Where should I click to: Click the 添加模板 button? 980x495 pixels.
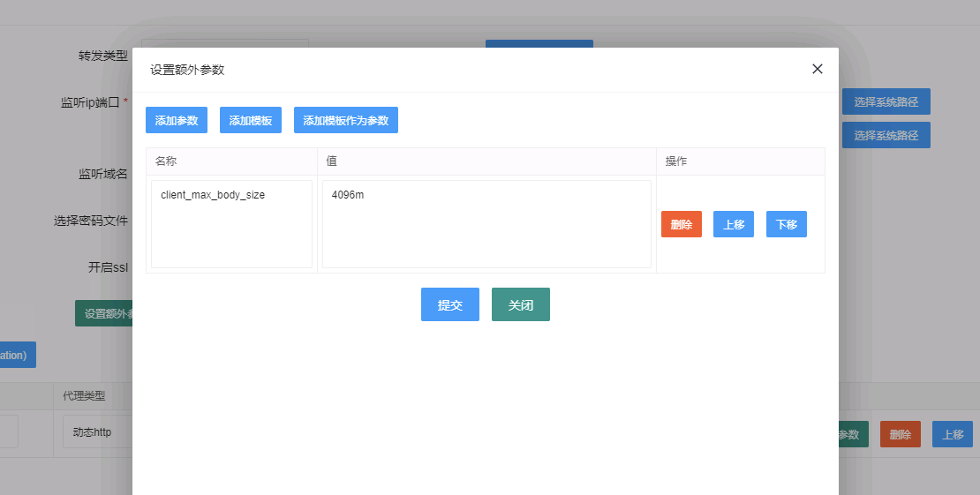pyautogui.click(x=250, y=120)
